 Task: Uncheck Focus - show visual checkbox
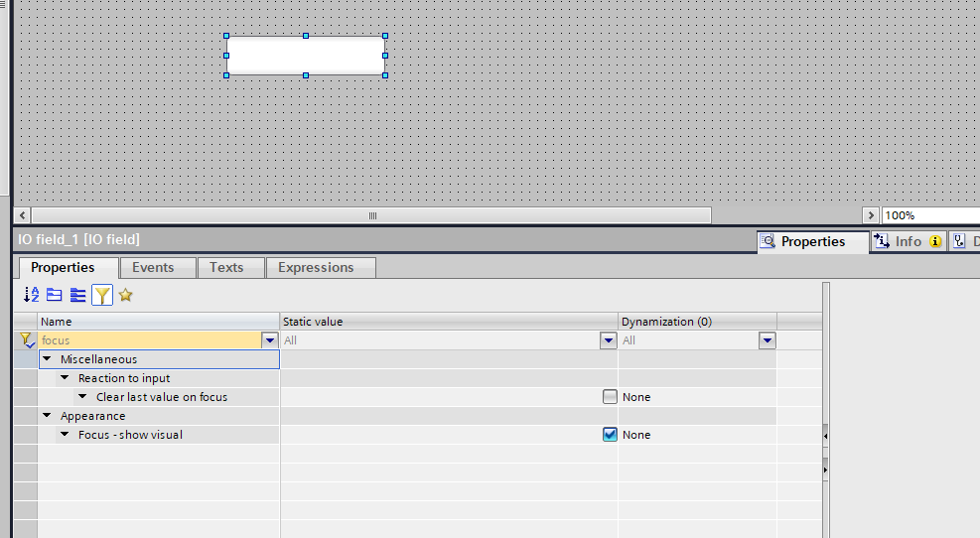tap(610, 435)
